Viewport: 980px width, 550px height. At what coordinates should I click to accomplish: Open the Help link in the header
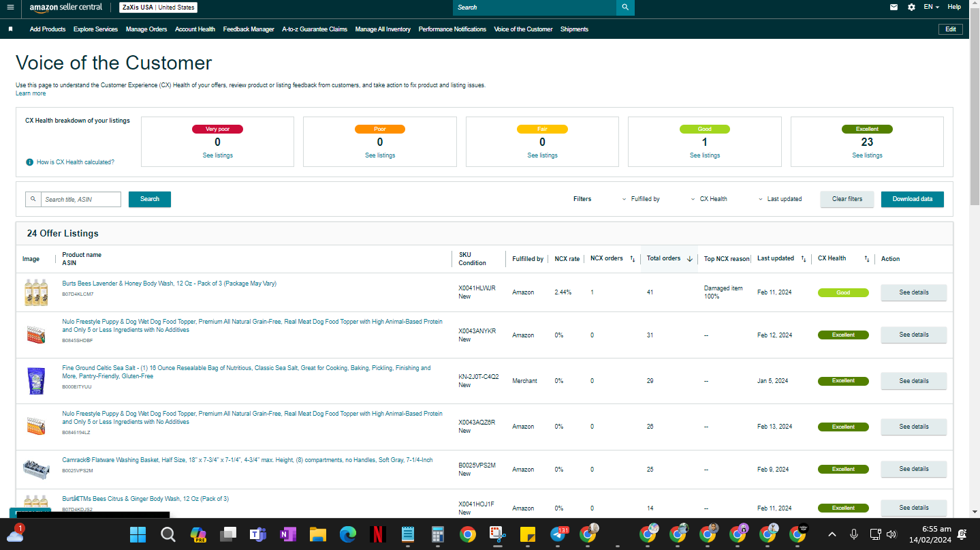pos(954,7)
